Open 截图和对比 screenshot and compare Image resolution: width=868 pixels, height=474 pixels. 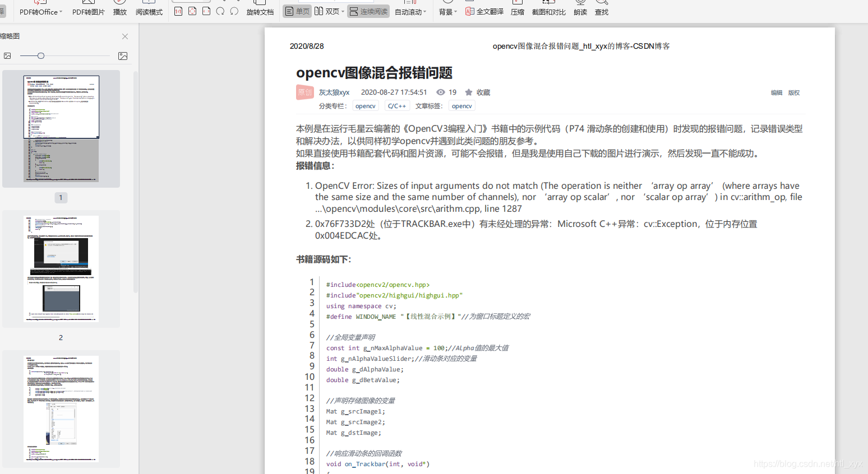click(x=549, y=12)
